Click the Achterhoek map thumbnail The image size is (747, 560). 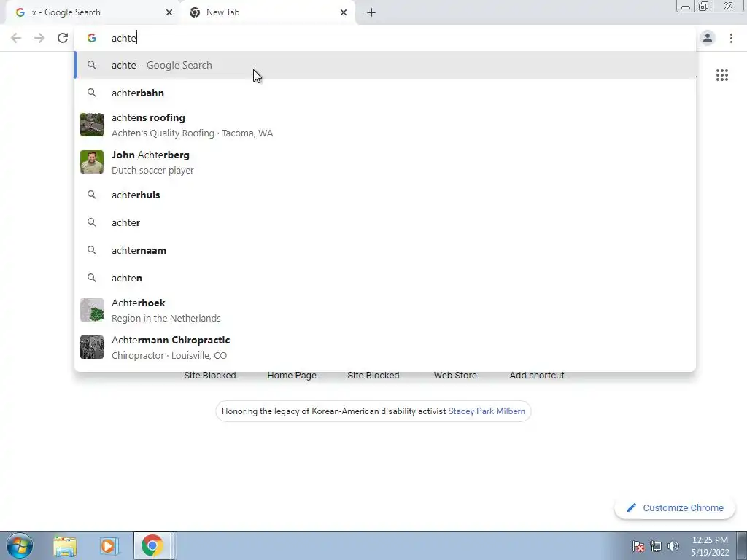click(x=91, y=310)
